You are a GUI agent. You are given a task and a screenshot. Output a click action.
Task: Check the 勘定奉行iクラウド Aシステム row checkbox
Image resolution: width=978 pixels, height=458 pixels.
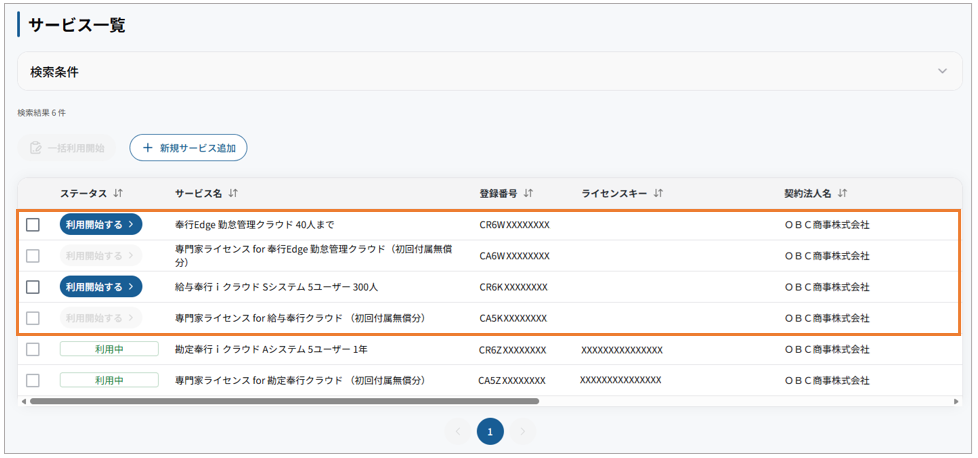coord(32,349)
